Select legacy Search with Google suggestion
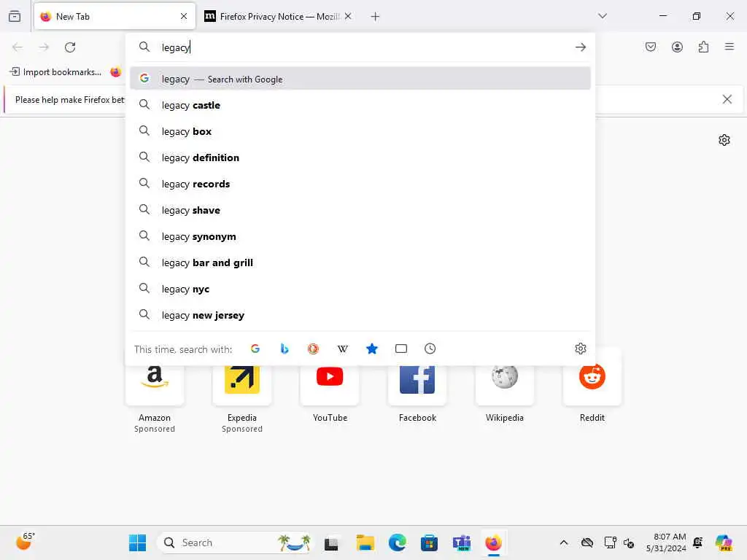The height and width of the screenshot is (560, 747). tap(360, 79)
